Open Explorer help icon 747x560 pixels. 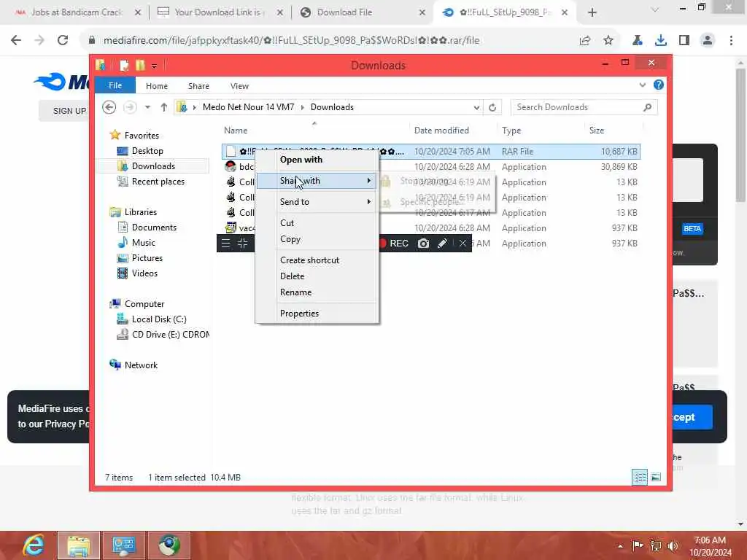[x=659, y=85]
